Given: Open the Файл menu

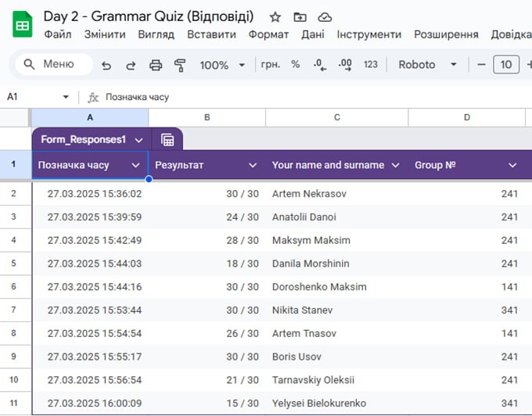Looking at the screenshot, I should 58,34.
